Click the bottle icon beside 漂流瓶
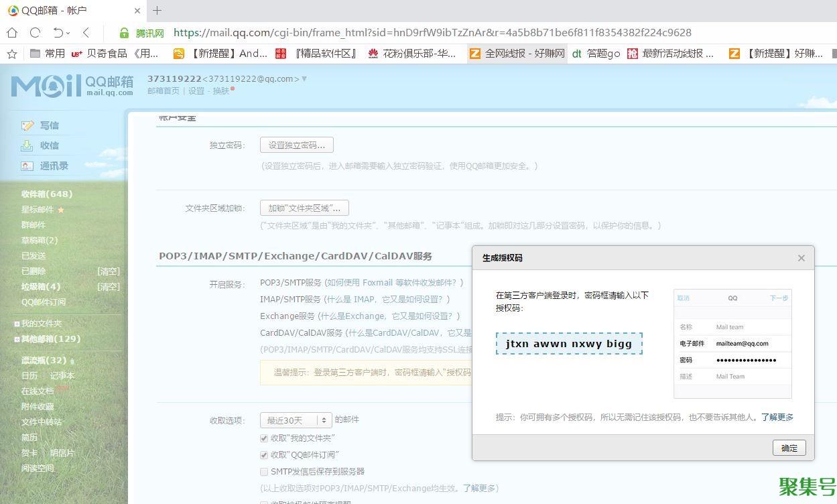 click(72, 361)
